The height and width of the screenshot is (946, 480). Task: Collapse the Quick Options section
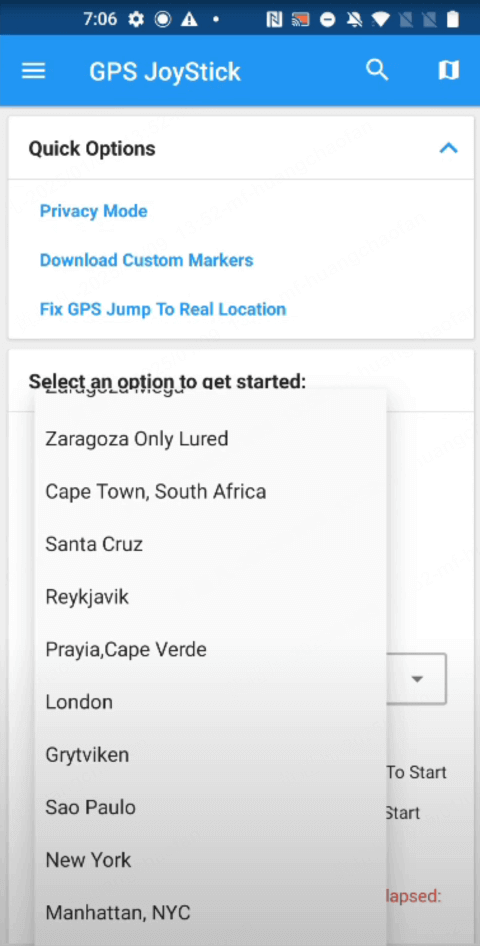(448, 148)
